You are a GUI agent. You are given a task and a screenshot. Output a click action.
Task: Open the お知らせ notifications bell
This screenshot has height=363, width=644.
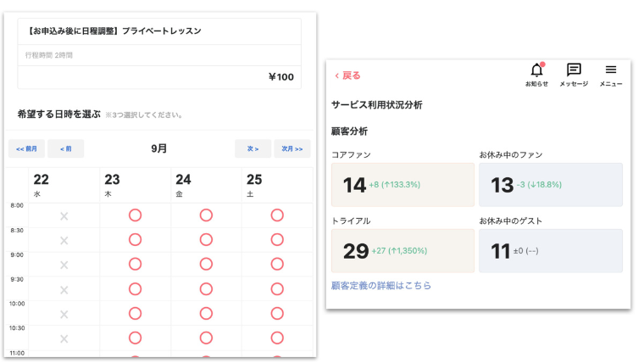(536, 75)
